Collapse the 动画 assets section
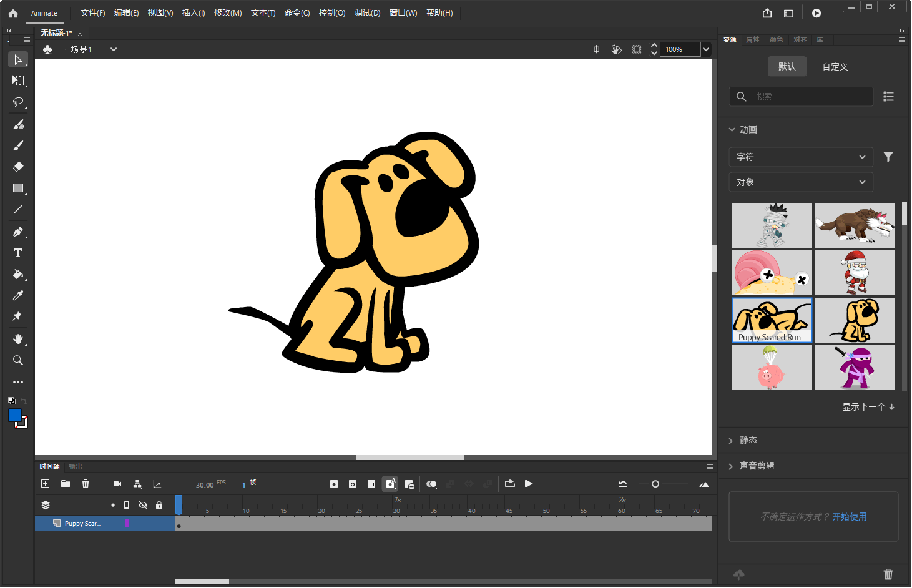Viewport: 912px width, 588px height. [x=732, y=129]
